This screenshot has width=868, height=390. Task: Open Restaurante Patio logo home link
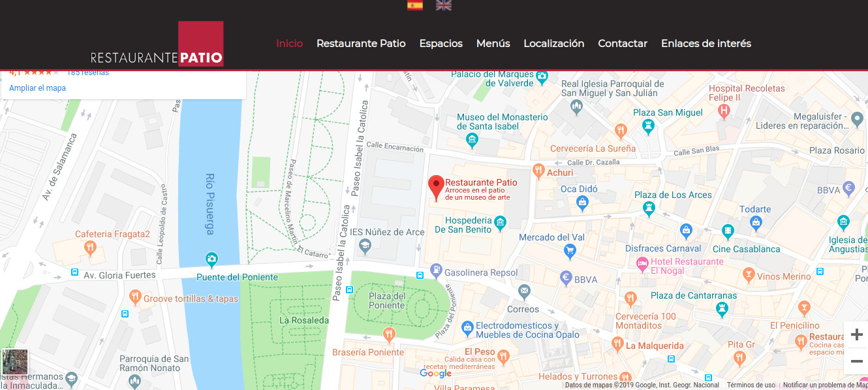(x=157, y=44)
